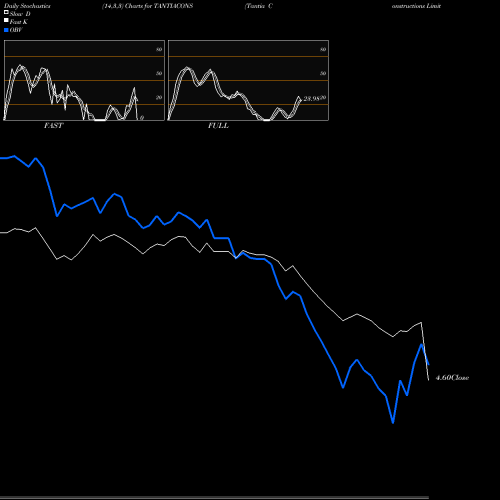Viewport: 500px width, 500px height.
Task: Click the 'onstructions Limit' title fragment
Action: pos(416,6)
